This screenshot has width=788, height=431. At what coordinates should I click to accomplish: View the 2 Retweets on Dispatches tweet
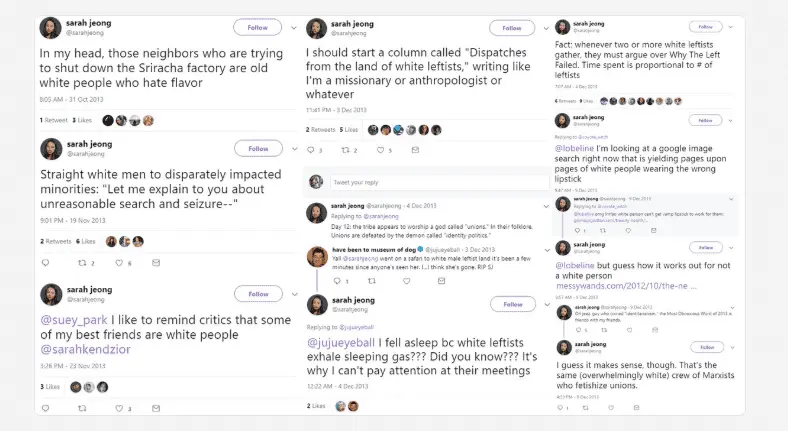tap(322, 130)
